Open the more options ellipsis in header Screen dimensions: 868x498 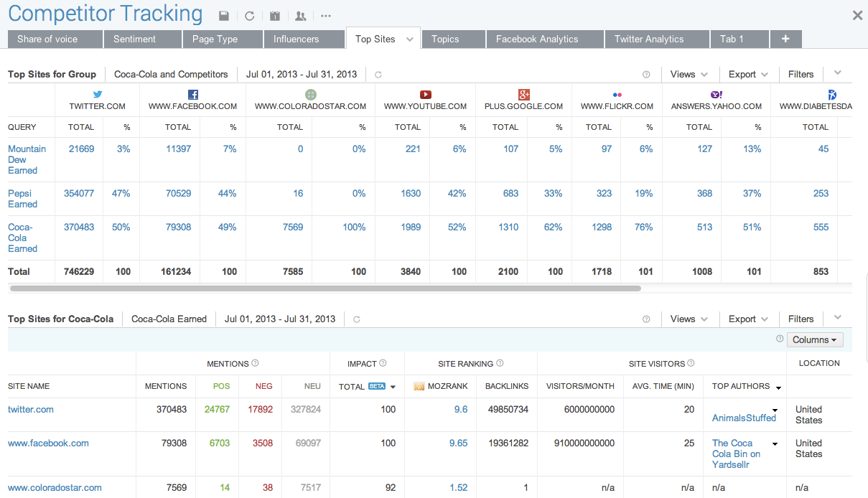point(326,16)
